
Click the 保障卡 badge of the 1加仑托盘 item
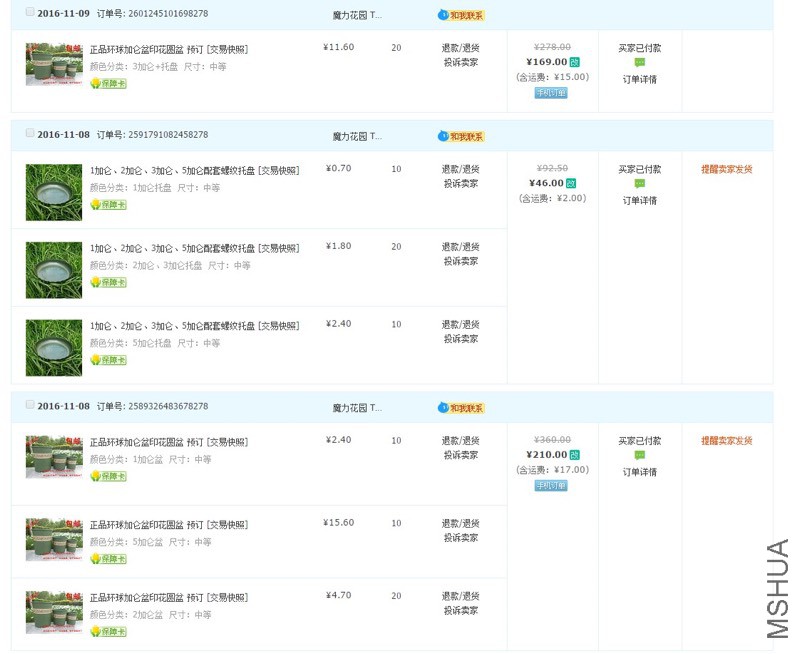click(109, 204)
